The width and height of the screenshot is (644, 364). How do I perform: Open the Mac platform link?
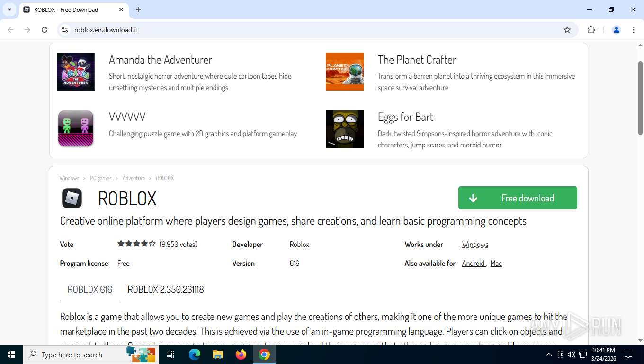pos(496,264)
